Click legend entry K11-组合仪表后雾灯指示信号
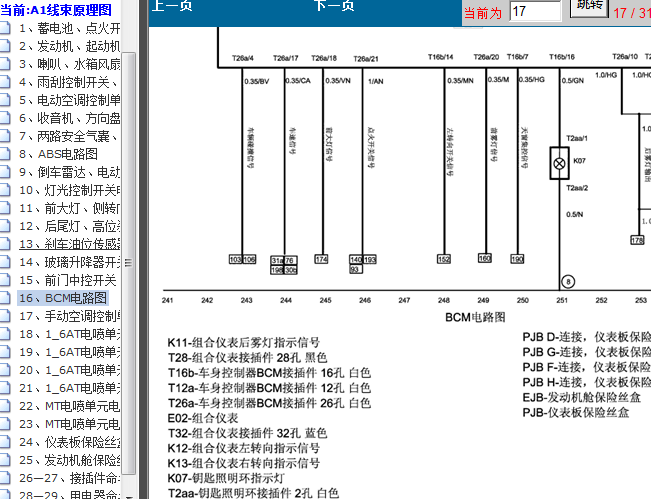Viewport: 651px width, 499px height. [x=244, y=342]
